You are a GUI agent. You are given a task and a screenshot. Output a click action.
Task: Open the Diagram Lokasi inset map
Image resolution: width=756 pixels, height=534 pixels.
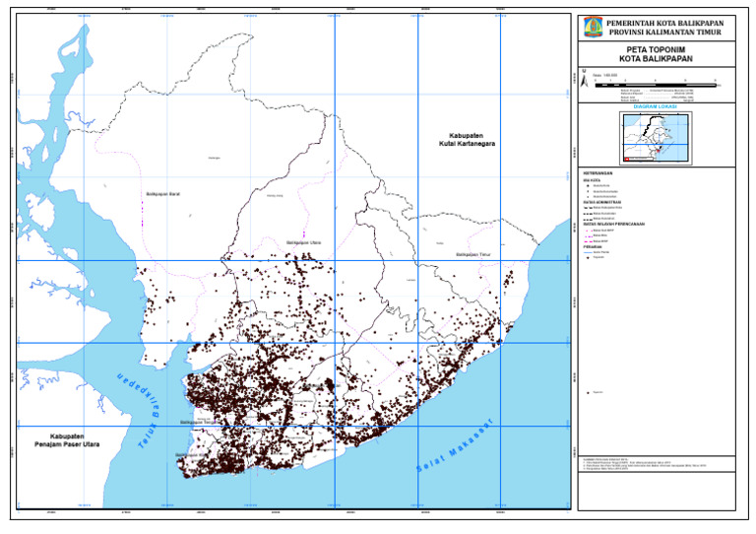pos(657,138)
